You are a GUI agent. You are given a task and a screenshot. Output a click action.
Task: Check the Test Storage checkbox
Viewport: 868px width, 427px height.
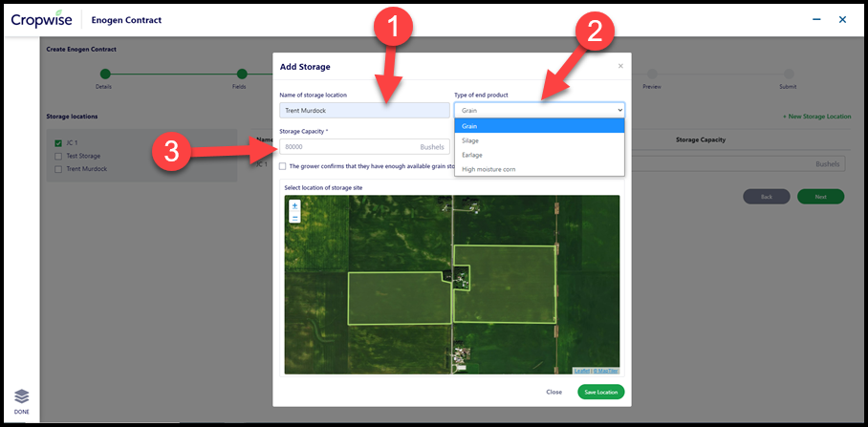(58, 156)
